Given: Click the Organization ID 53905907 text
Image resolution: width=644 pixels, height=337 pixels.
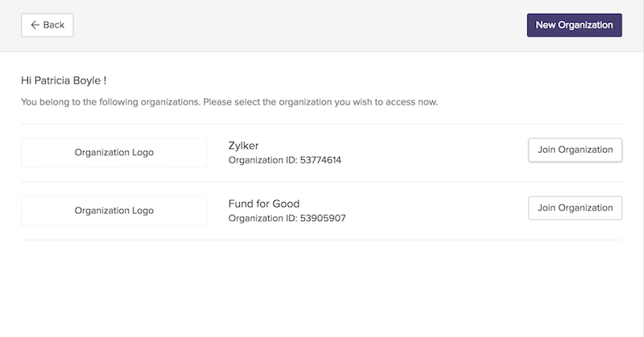Looking at the screenshot, I should coord(287,218).
